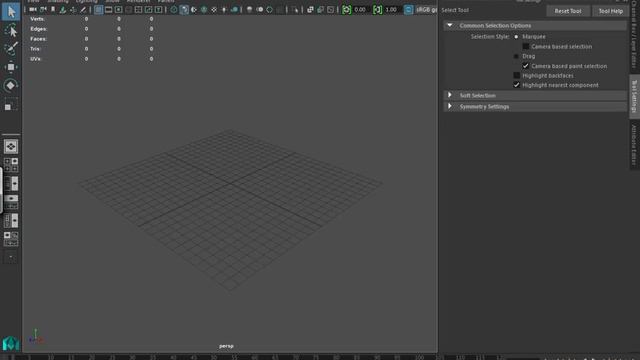
Task: Choose the Move tool in toolbox
Action: tap(11, 67)
